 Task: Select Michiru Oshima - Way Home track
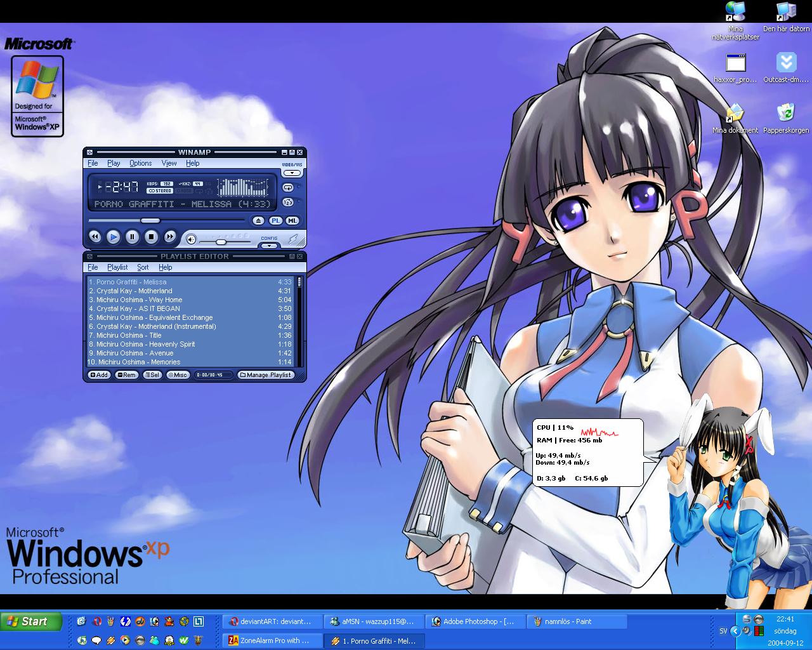(x=190, y=300)
